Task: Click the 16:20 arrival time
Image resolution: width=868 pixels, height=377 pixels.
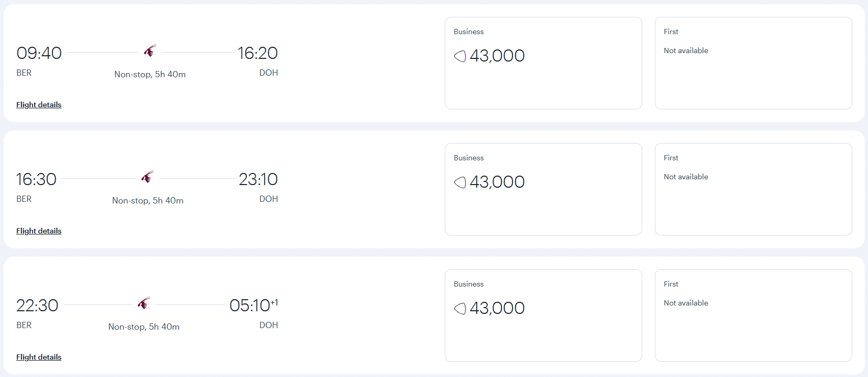Action: (x=257, y=53)
